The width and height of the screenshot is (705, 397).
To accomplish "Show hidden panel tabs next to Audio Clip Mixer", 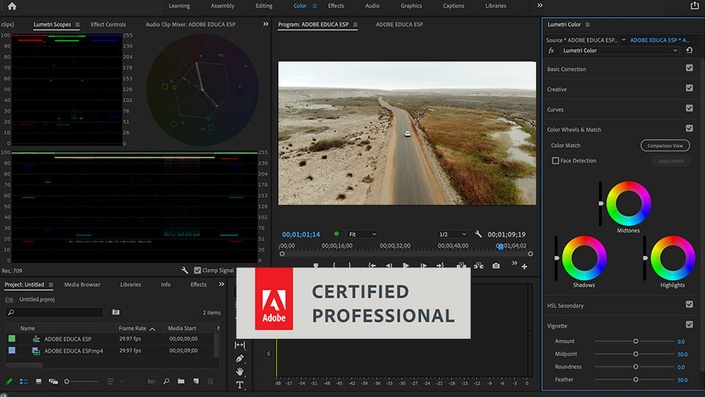I will click(266, 24).
